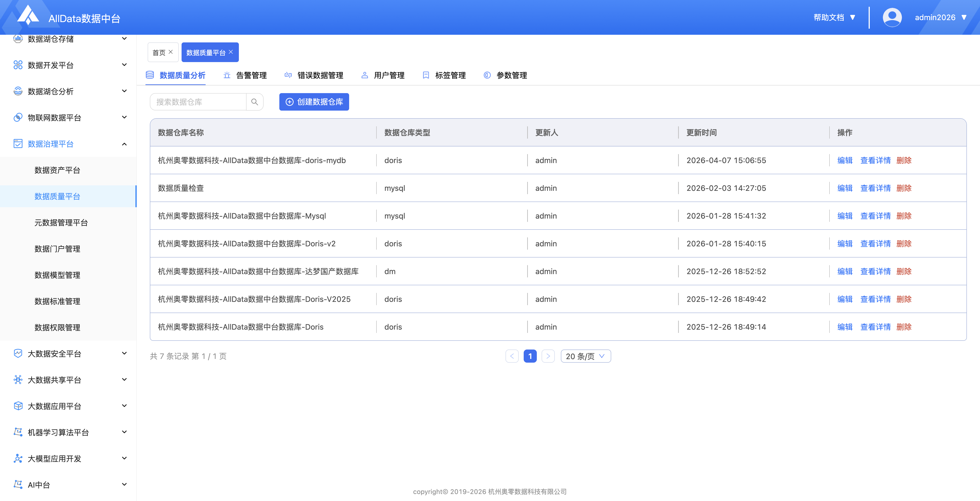The height and width of the screenshot is (501, 980).
Task: Expand the 大数据安全平台 menu chevron
Action: coord(124,353)
